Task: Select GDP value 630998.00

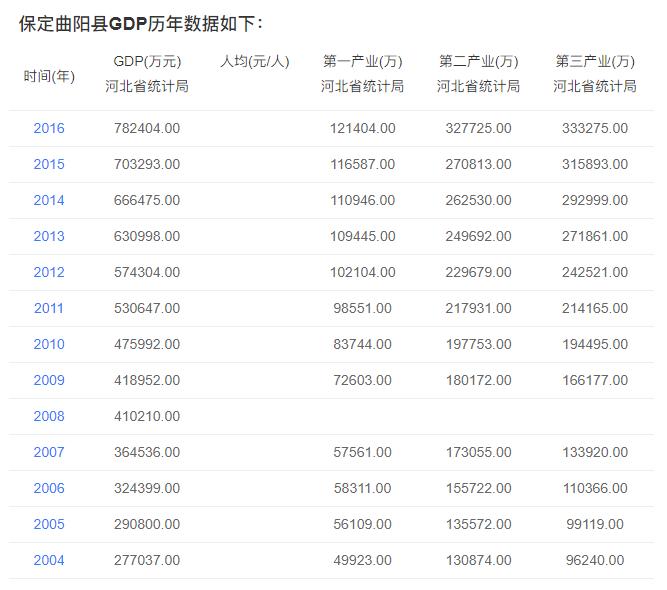Action: tap(147, 236)
